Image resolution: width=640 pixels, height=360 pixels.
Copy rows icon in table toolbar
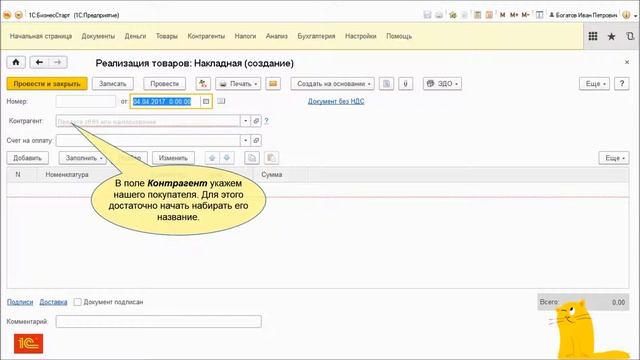click(x=252, y=158)
